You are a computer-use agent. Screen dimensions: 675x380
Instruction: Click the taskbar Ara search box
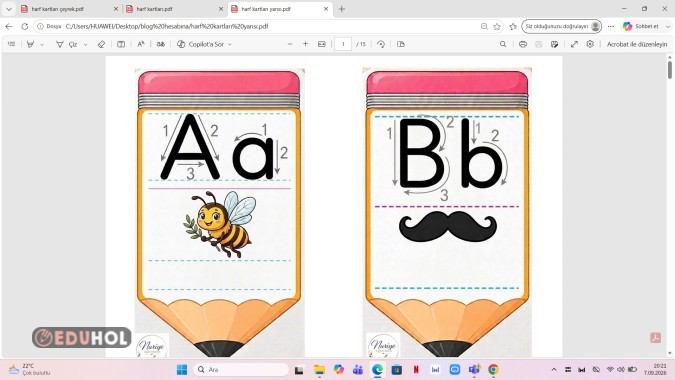(x=241, y=370)
